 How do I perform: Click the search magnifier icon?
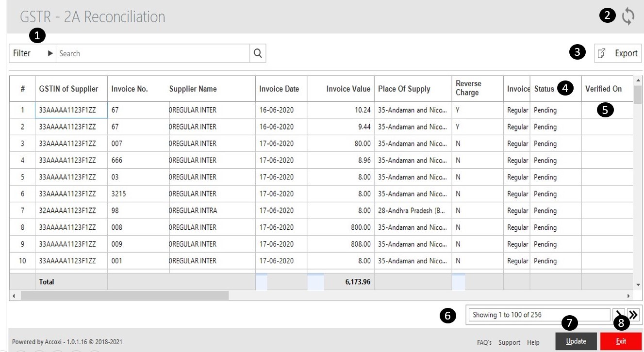[258, 53]
